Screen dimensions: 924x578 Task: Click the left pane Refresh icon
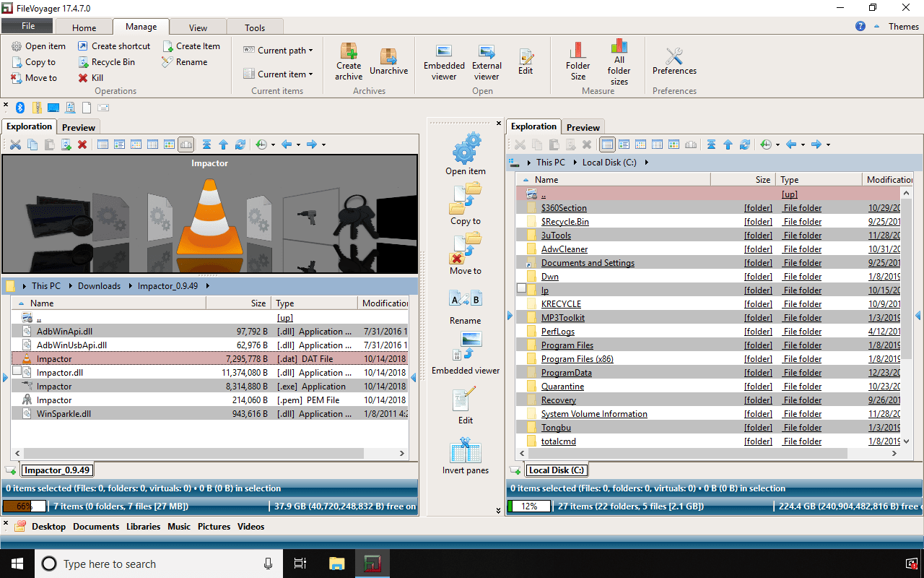click(240, 144)
